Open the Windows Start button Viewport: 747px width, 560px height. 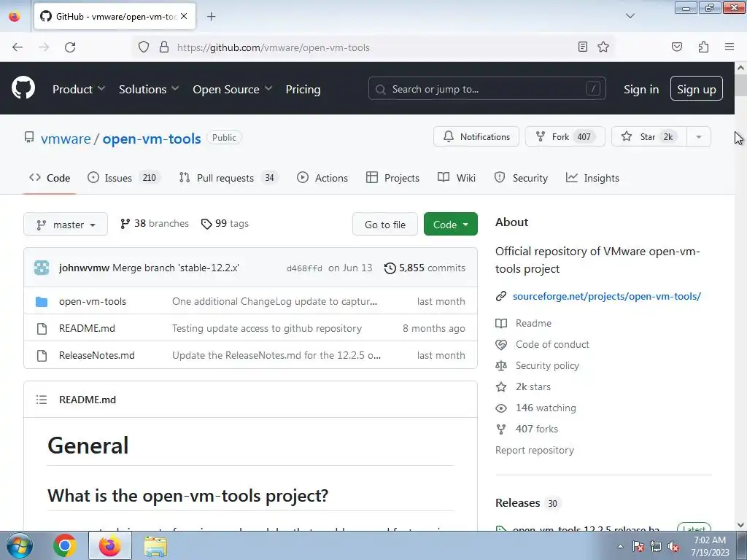[19, 545]
